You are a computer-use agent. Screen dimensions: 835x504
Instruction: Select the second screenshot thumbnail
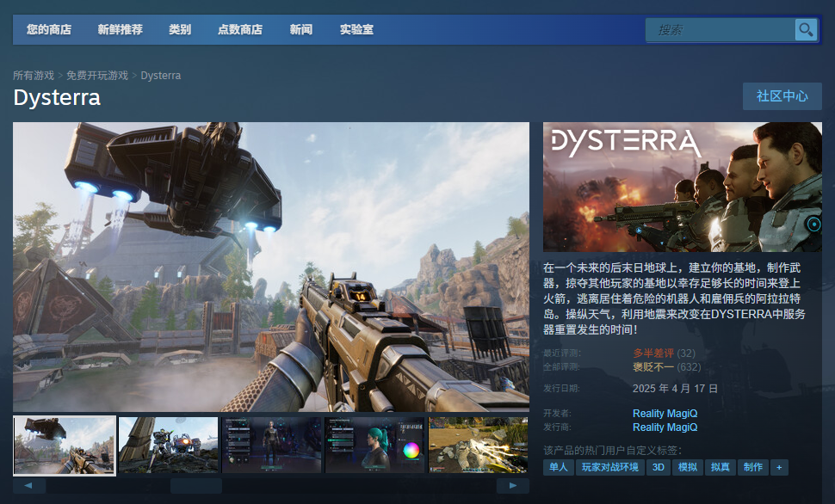(168, 445)
